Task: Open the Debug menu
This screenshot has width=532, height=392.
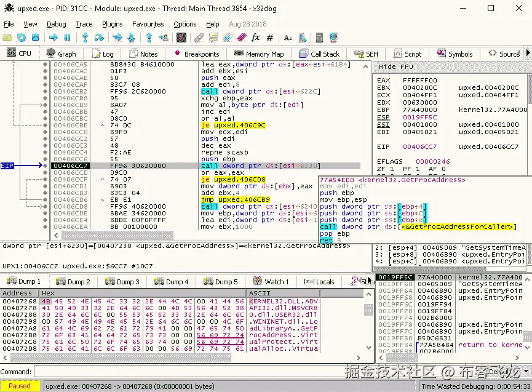Action: [x=57, y=24]
